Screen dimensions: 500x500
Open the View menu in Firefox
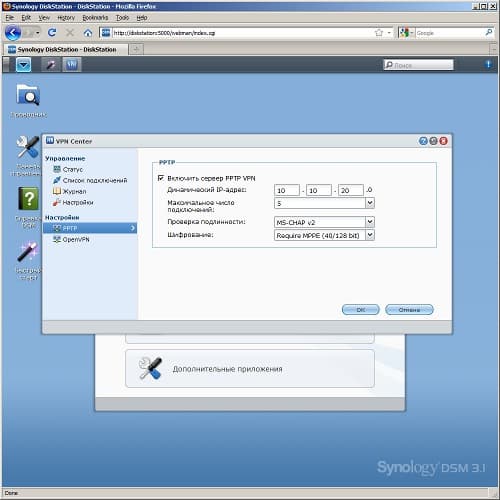(44, 18)
